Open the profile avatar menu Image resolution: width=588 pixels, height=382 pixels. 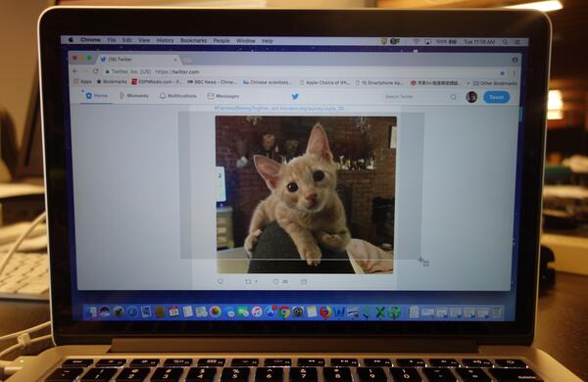tap(471, 97)
